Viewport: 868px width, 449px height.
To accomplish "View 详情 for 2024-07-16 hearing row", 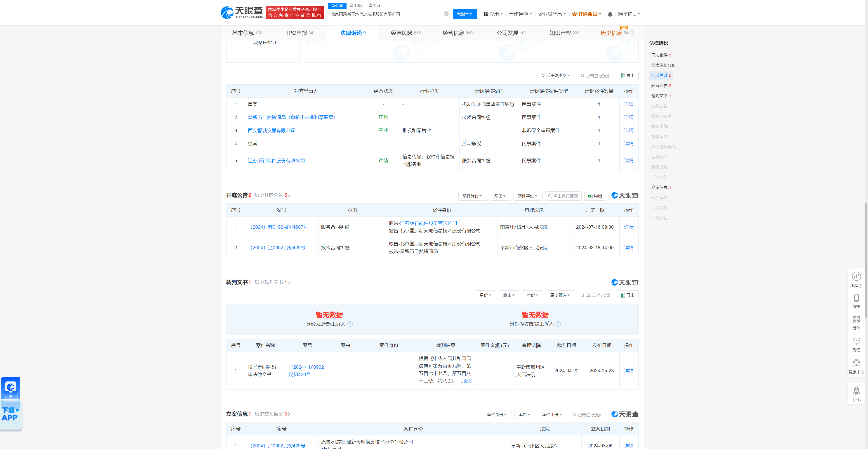I will click(628, 227).
